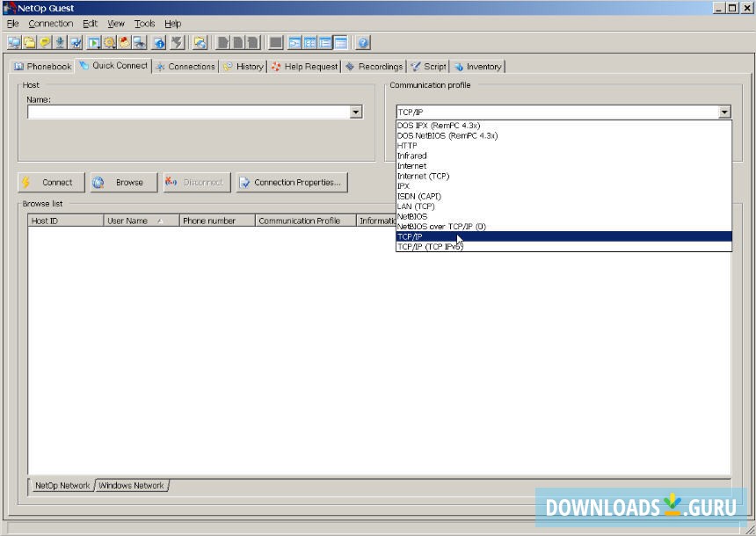The image size is (756, 536).
Task: Sort by the User Name column header
Action: tap(142, 221)
